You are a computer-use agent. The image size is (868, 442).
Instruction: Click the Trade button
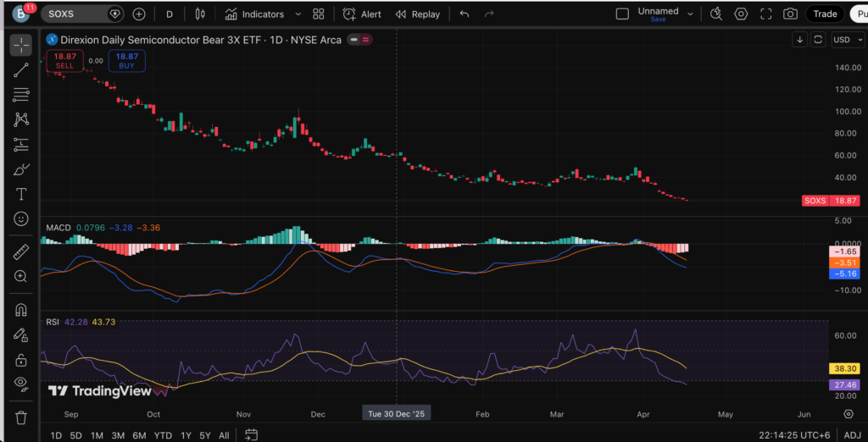824,14
